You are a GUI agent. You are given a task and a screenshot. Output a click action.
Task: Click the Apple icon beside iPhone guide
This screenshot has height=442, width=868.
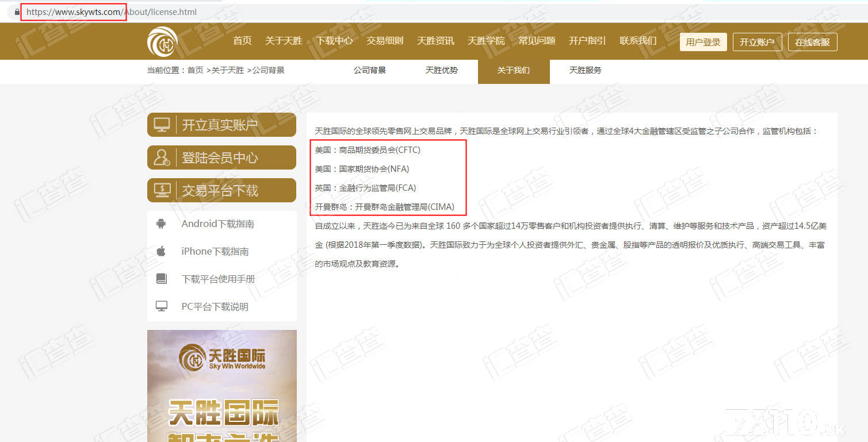coord(161,251)
